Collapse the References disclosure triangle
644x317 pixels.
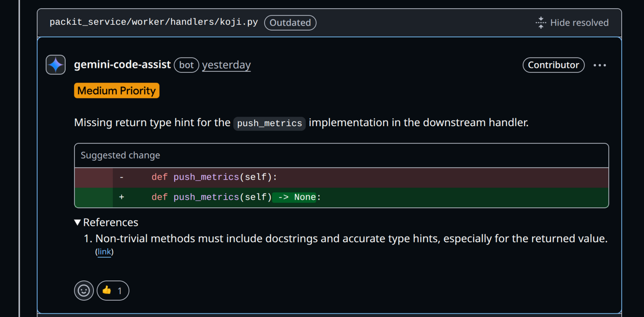(77, 222)
